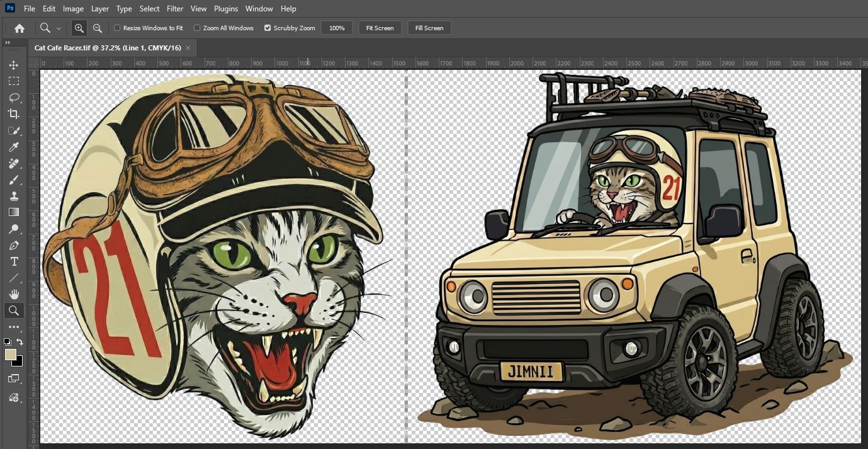Image resolution: width=868 pixels, height=449 pixels.
Task: Close the Cat Cafe Racer.tif tab
Action: click(188, 48)
